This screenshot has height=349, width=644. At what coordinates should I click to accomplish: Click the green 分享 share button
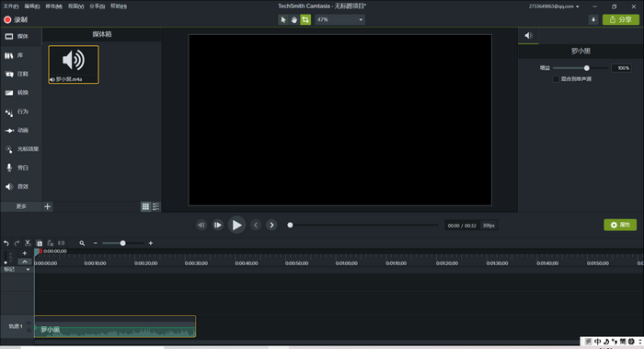coord(621,19)
